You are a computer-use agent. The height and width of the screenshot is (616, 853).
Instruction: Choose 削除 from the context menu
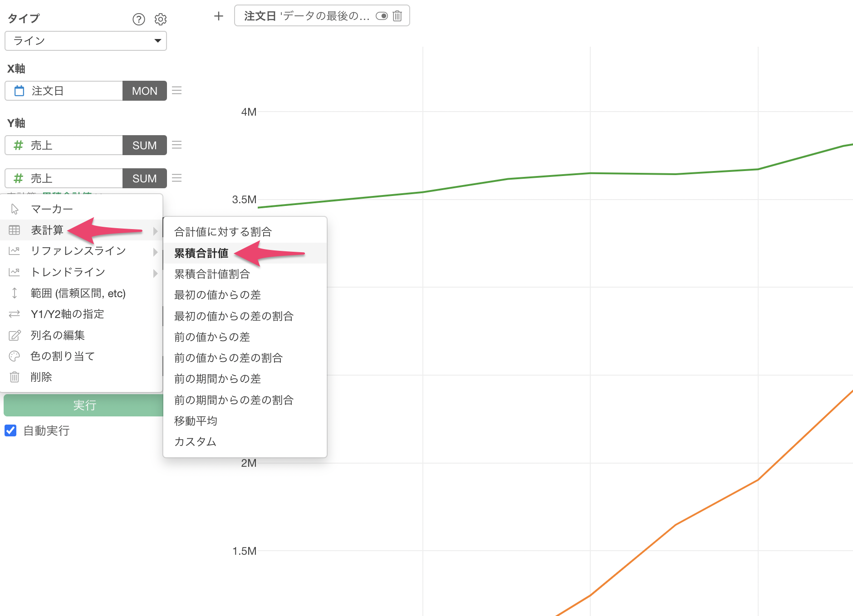click(x=82, y=377)
